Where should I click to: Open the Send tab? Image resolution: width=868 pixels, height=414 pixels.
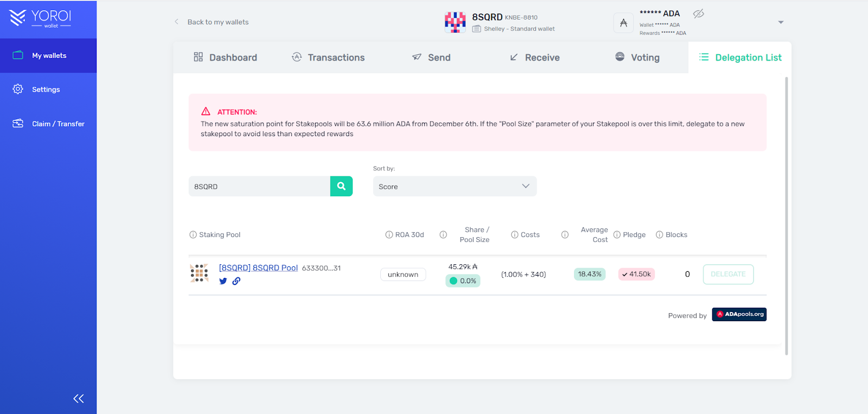(x=431, y=58)
